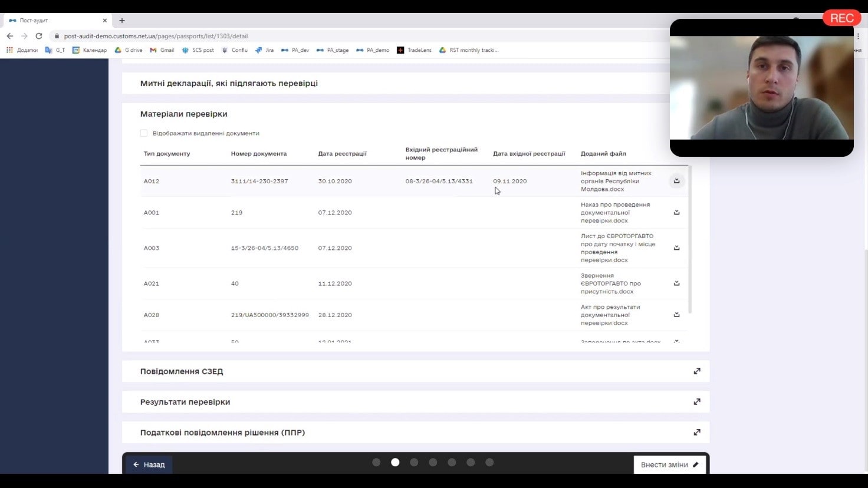Open Митні декларації, які підлягають перевірці section
Screen dimensions: 868x488
point(229,83)
